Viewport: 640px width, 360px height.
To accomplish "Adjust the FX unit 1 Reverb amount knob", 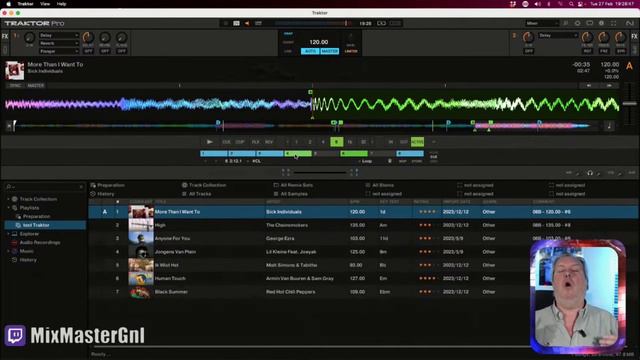I will click(x=105, y=38).
